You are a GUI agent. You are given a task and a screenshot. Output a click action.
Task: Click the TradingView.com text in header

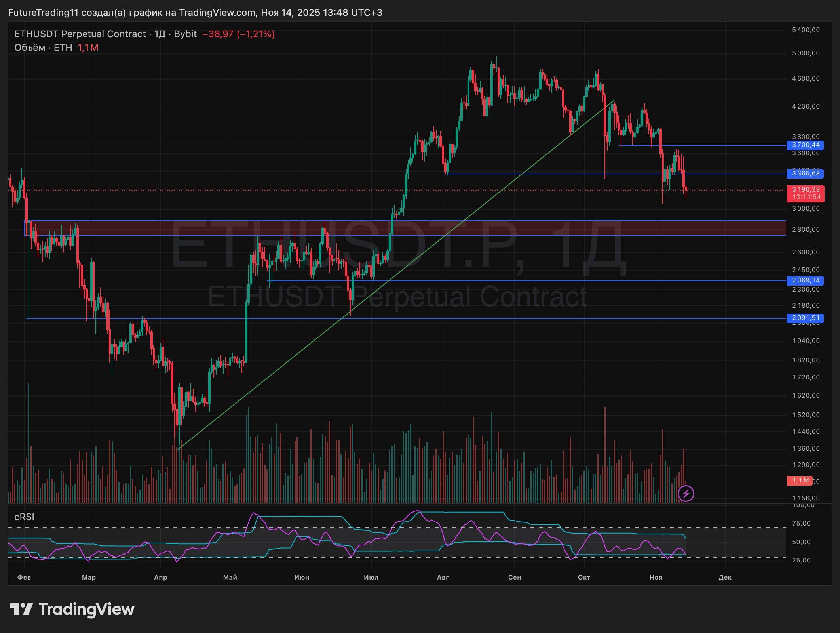click(x=217, y=13)
